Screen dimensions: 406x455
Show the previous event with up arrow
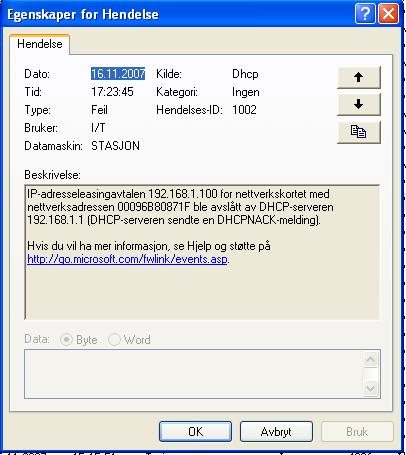tap(359, 77)
